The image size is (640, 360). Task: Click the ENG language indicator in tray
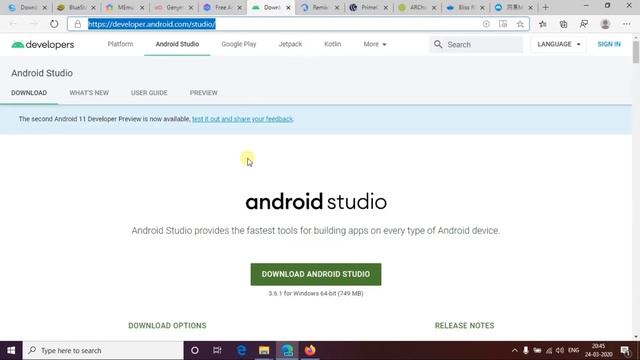573,350
